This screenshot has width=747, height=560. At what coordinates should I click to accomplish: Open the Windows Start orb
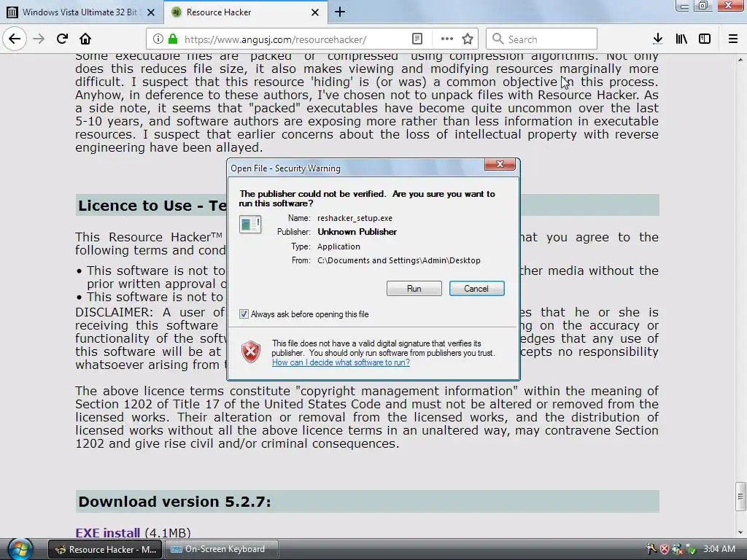[20, 549]
